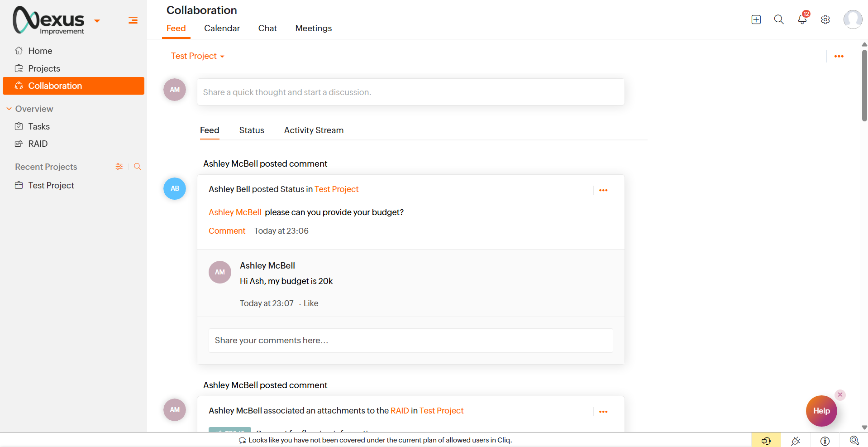This screenshot has width=868, height=447.
Task: Open the user profile avatar
Action: tap(853, 19)
